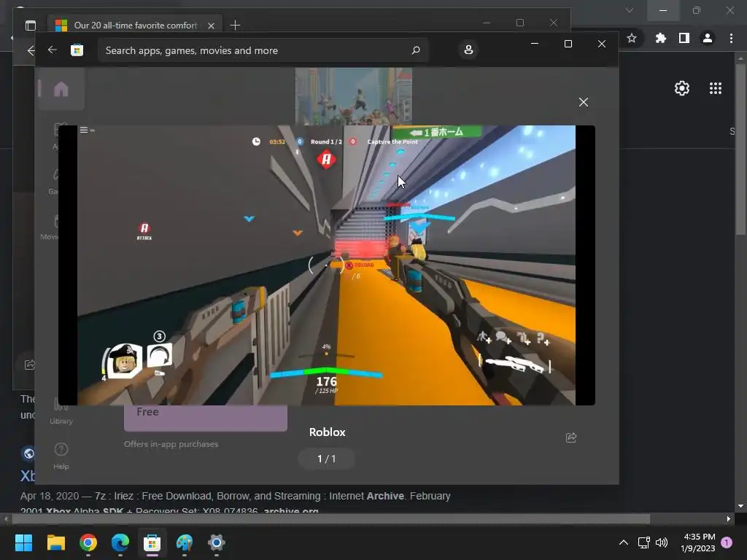Expand Chrome tab search chevron
The image size is (747, 560).
(x=630, y=10)
